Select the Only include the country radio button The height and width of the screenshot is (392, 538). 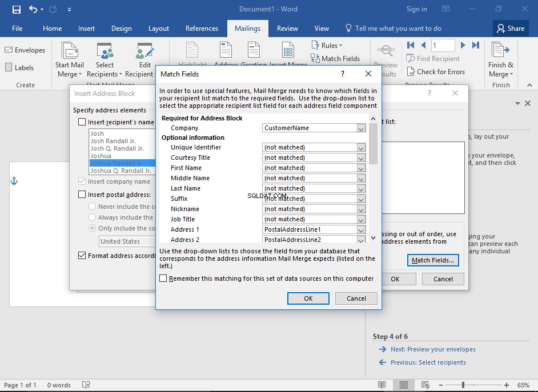[x=92, y=228]
